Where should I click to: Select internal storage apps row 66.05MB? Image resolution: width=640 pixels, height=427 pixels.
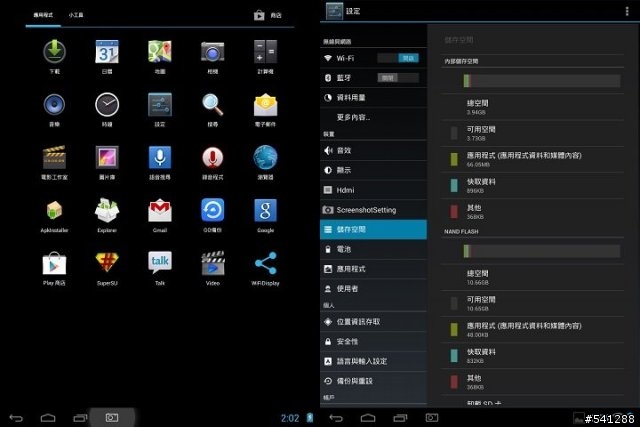click(x=532, y=159)
